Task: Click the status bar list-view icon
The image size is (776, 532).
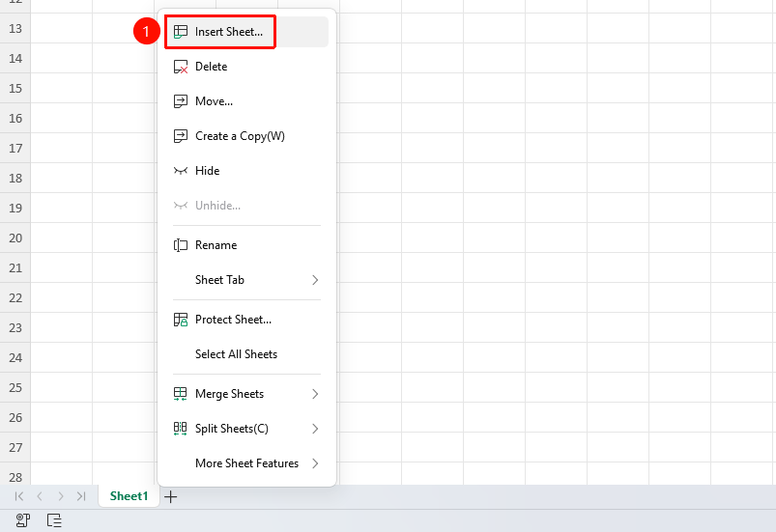Action: pos(54,520)
